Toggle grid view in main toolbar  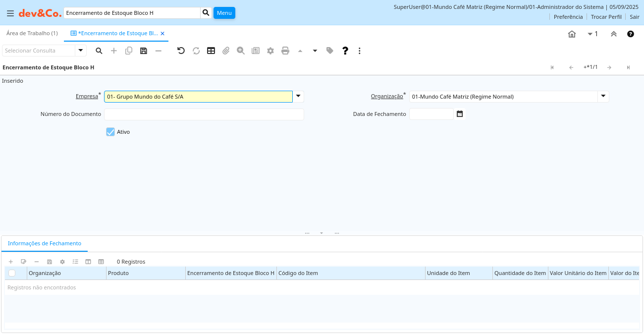tap(211, 51)
